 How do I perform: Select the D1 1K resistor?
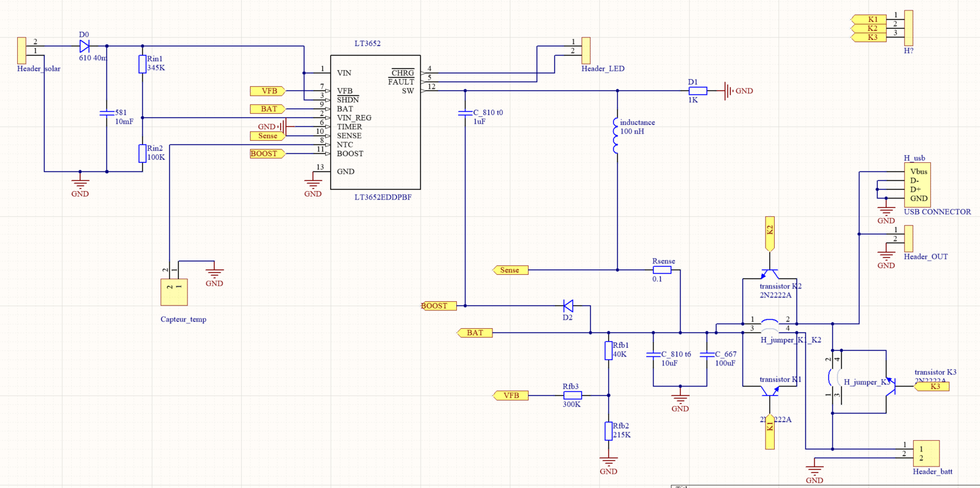pos(698,91)
